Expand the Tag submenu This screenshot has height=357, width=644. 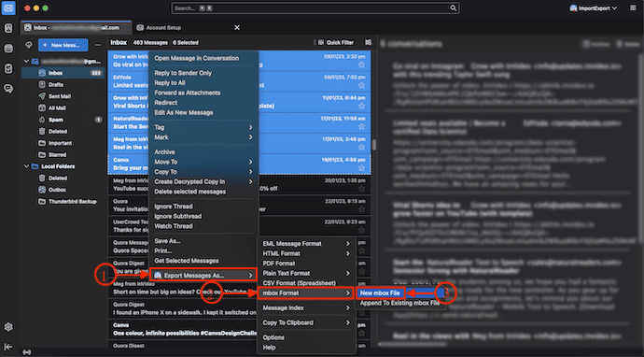(203, 127)
